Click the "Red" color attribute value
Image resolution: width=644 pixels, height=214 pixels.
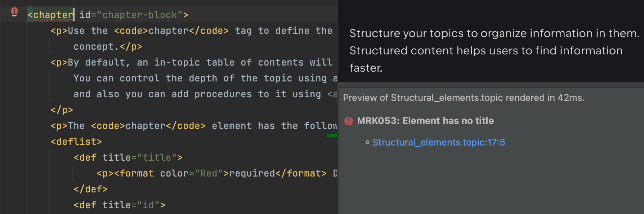[209, 173]
